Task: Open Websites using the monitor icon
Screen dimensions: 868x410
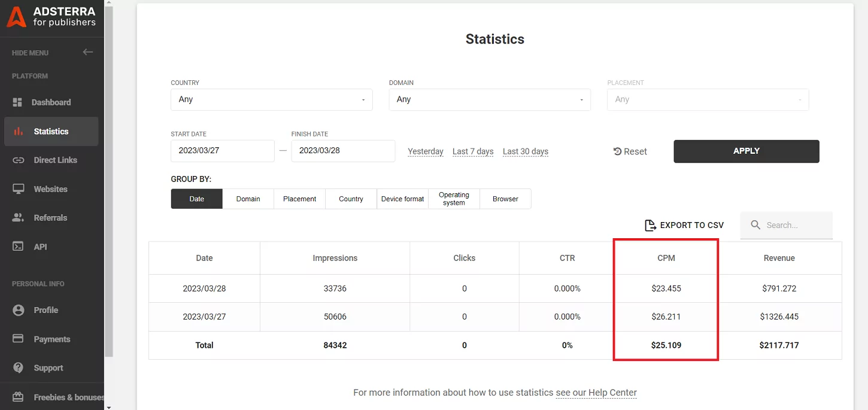Action: (19, 189)
